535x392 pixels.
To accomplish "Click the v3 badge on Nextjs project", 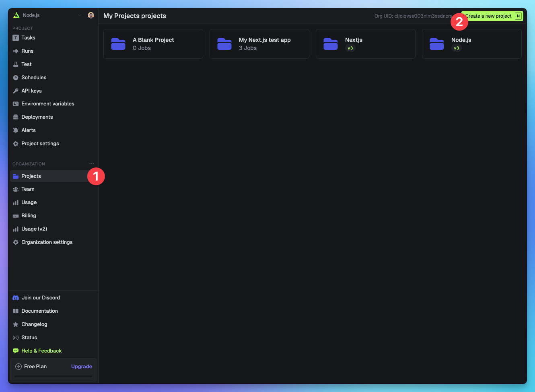I will tap(350, 48).
